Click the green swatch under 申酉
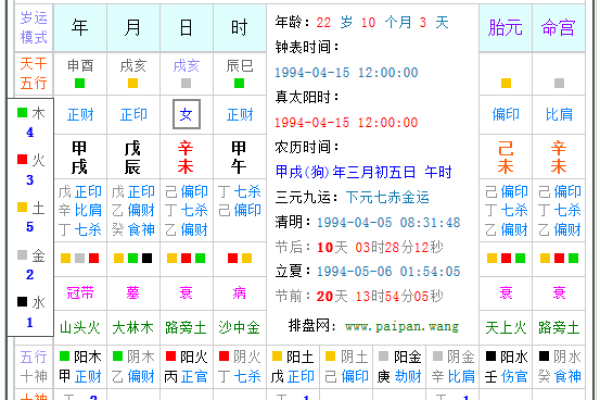This screenshot has height=400, width=600. pyautogui.click(x=80, y=83)
